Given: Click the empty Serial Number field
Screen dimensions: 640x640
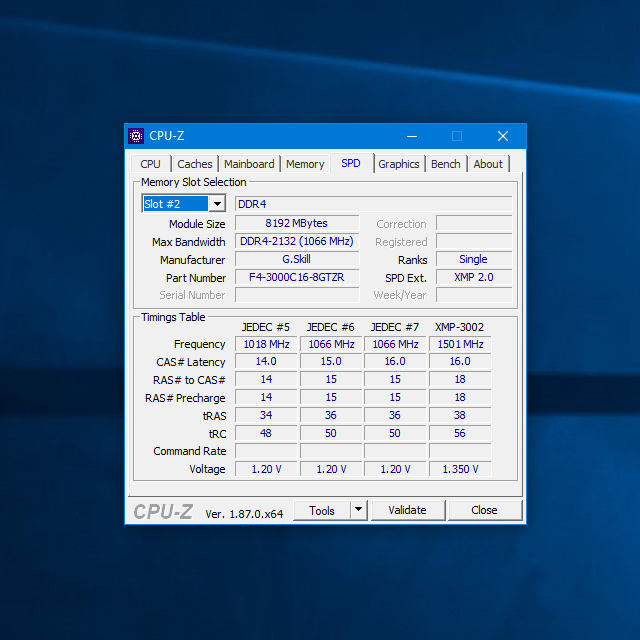Looking at the screenshot, I should (297, 295).
